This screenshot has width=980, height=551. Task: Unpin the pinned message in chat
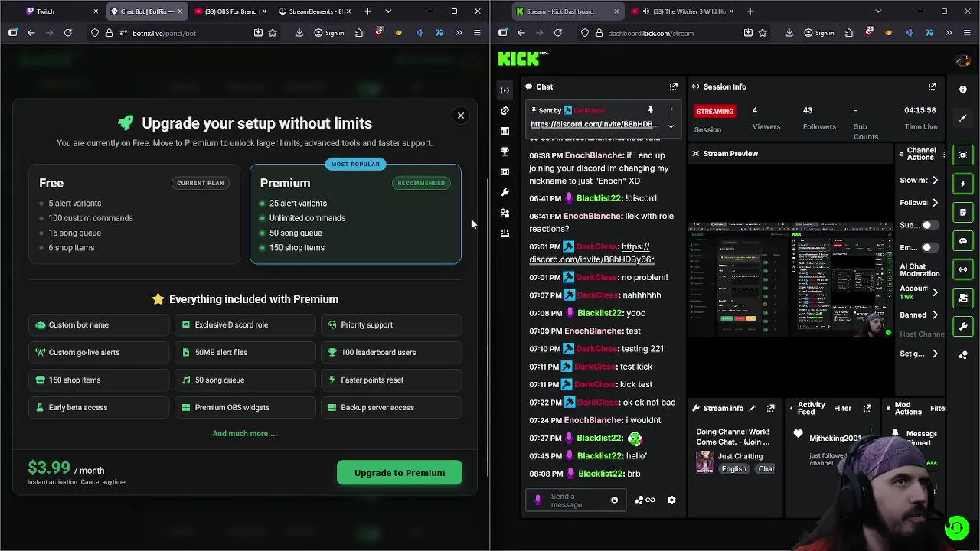point(650,110)
